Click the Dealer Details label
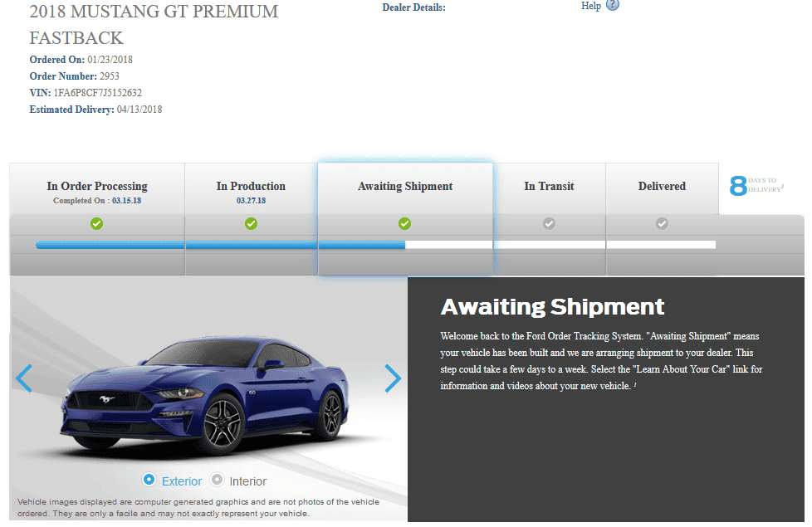 tap(413, 7)
